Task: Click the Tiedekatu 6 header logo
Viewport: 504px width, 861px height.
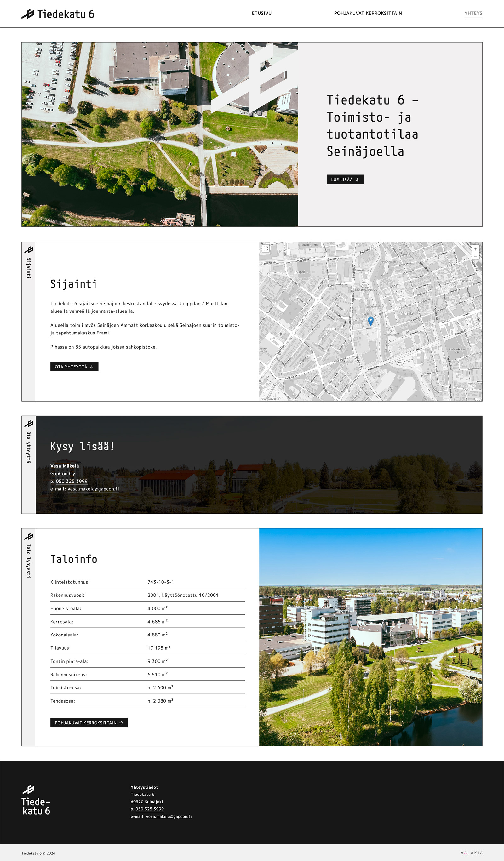Action: (x=58, y=14)
